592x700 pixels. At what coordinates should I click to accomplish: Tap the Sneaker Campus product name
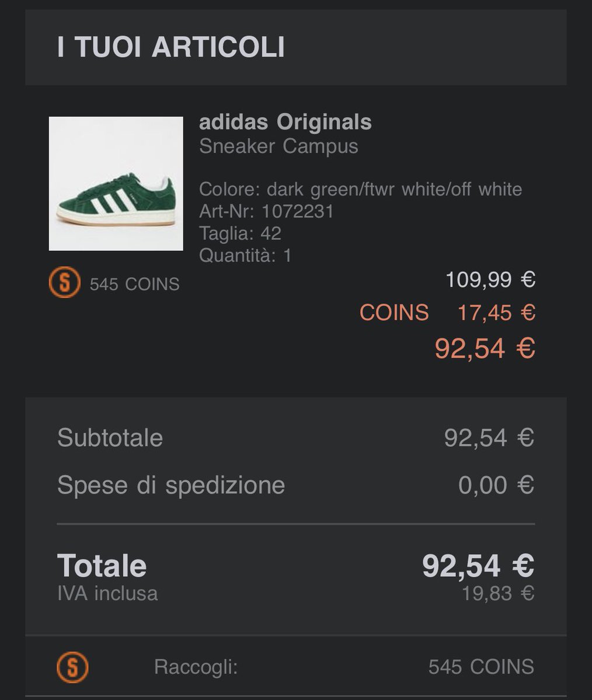278,146
